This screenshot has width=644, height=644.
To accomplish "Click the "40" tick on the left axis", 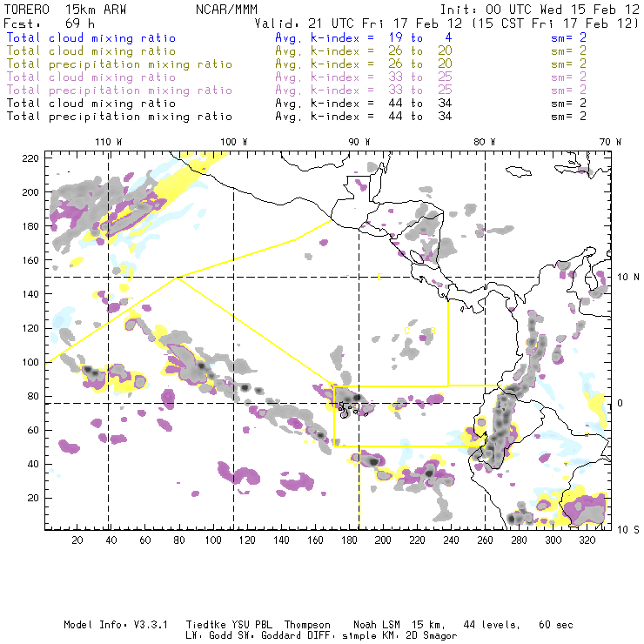I will click(x=33, y=464).
